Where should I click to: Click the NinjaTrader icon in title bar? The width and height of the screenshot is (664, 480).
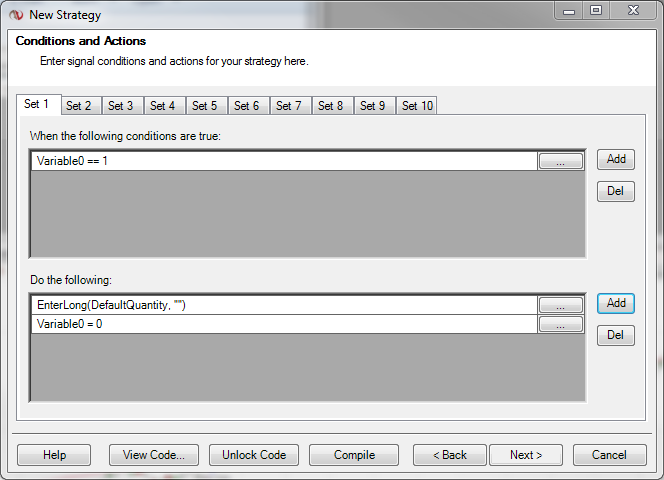coord(15,15)
